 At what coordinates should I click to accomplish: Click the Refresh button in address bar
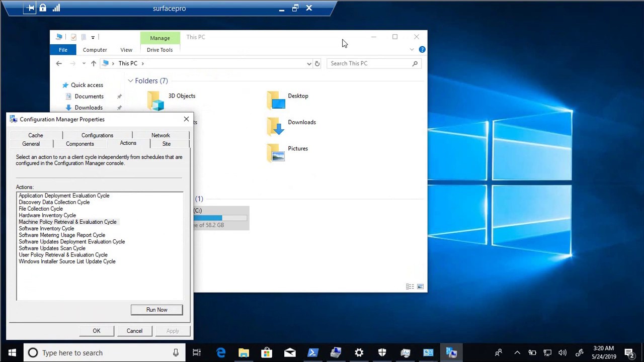[x=317, y=63]
